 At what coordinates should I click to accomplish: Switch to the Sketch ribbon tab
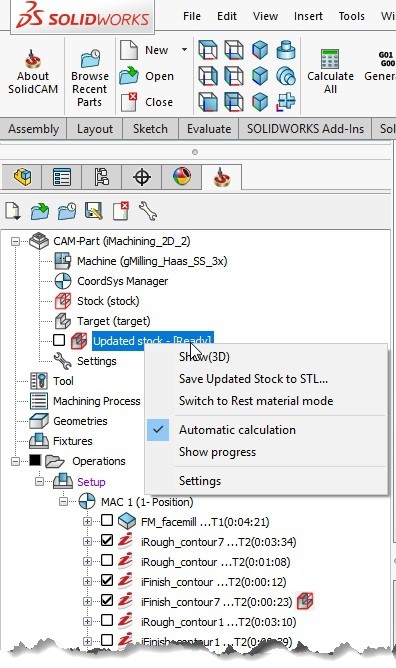click(150, 129)
